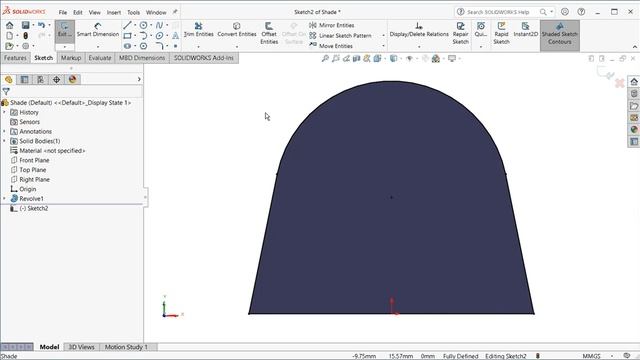Select the Arc sketch tool
Screen dimensions: 640x360
[143, 36]
